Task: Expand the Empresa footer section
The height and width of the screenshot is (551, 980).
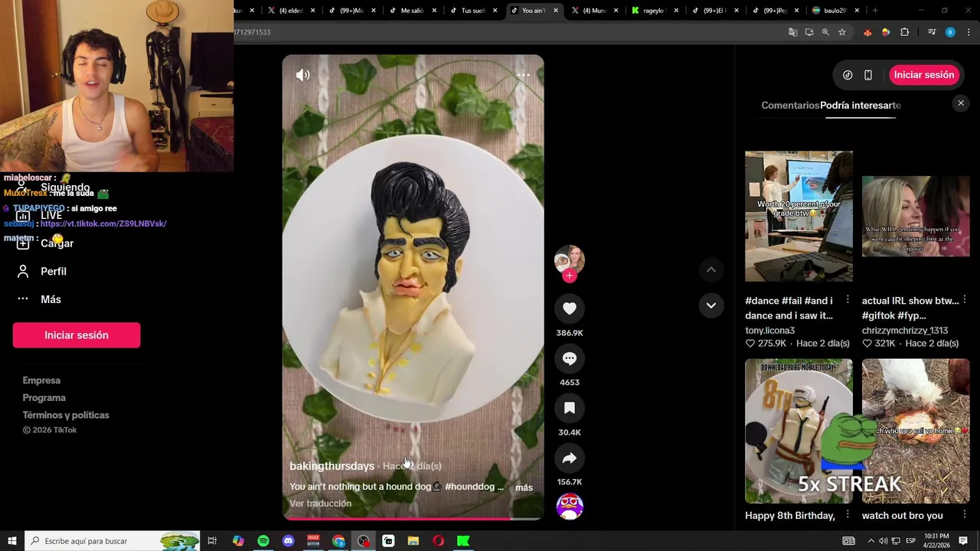Action: coord(41,380)
